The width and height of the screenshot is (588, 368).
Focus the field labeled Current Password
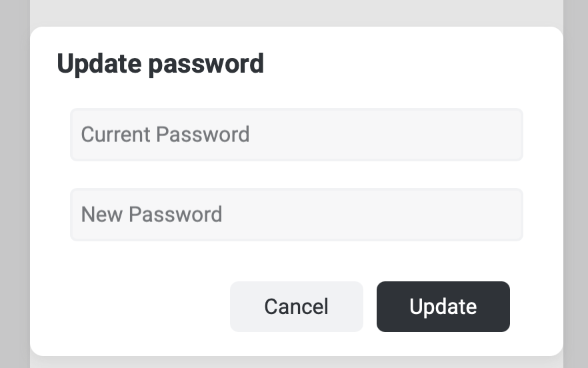click(296, 135)
